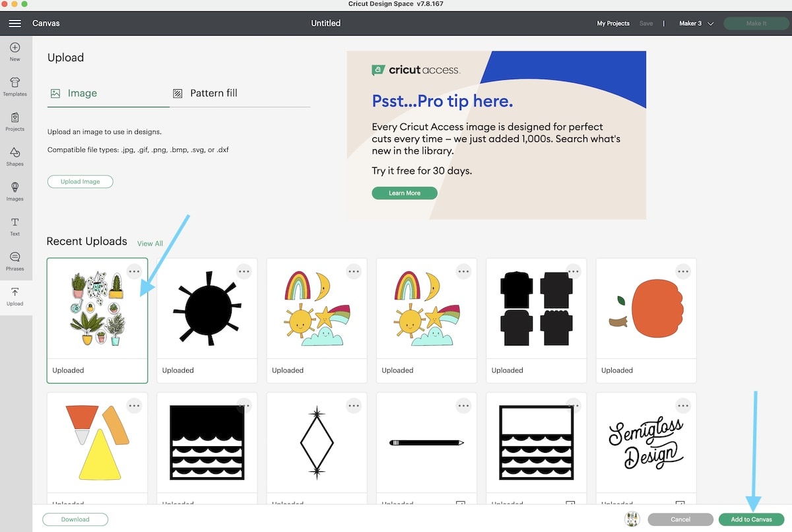The image size is (792, 532).
Task: Open View All recent uploads link
Action: tap(150, 244)
